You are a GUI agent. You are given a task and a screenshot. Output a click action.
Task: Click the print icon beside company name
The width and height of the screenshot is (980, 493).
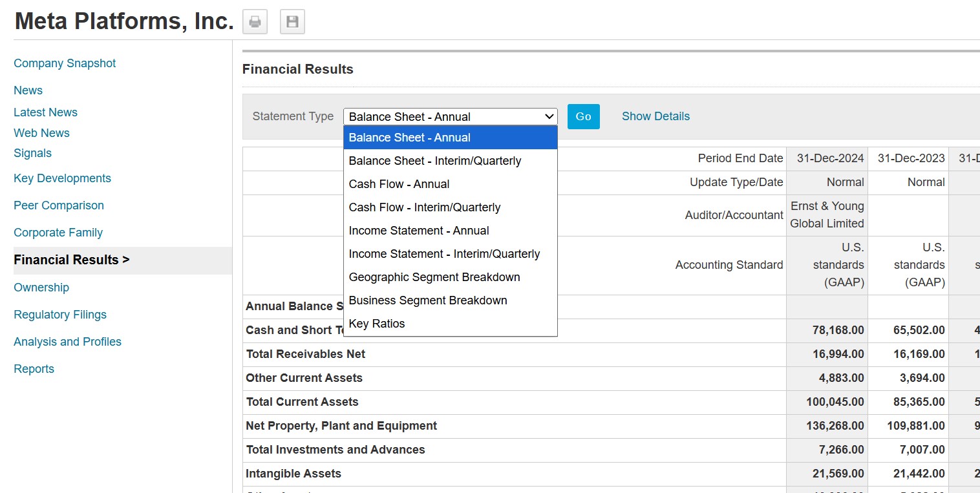pos(255,22)
